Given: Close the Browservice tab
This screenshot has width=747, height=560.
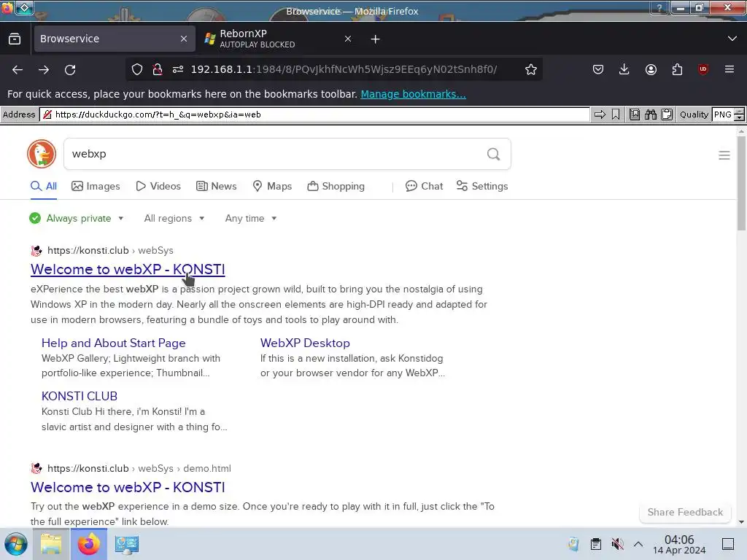Looking at the screenshot, I should [184, 39].
